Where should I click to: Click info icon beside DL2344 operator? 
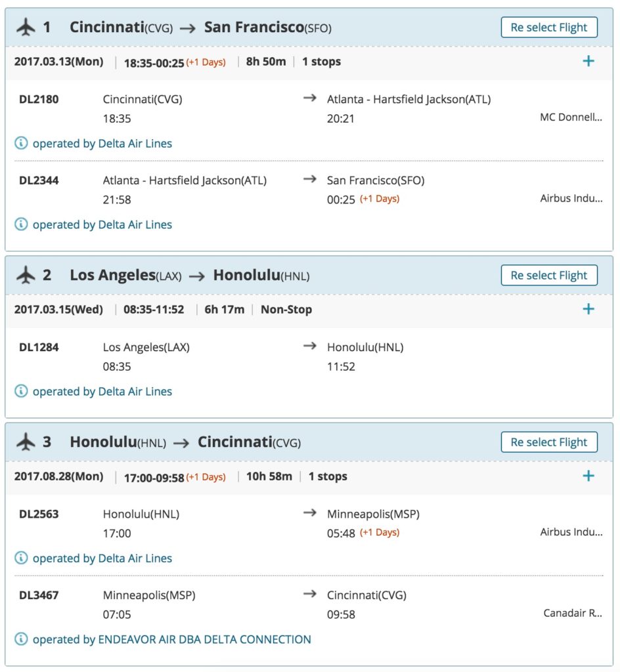pos(21,224)
